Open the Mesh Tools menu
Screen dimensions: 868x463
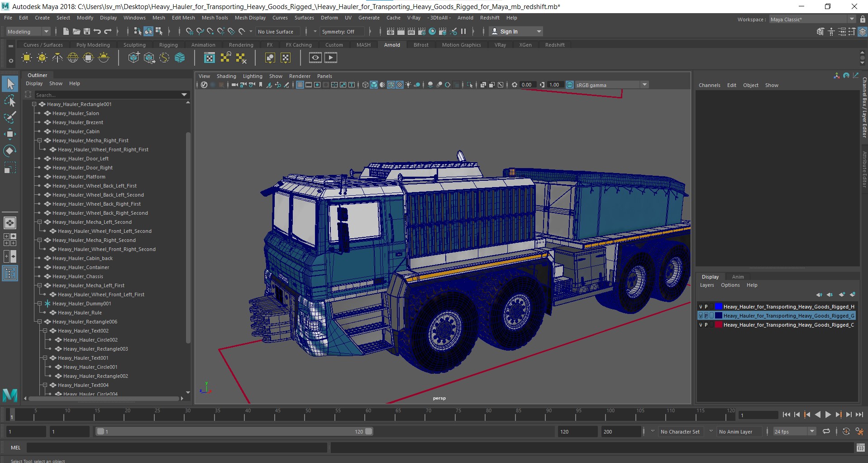coord(215,18)
